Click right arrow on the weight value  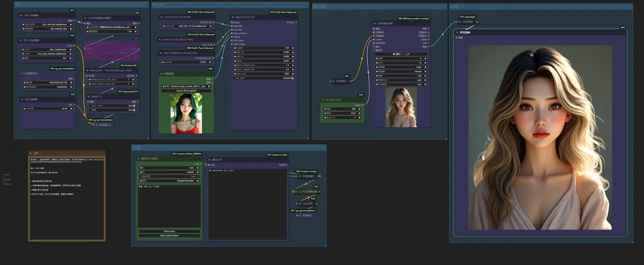293,48
